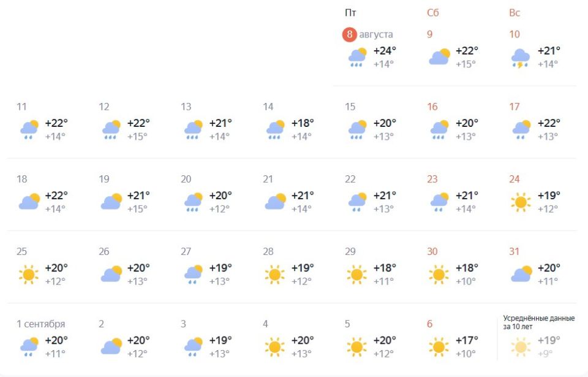Image resolution: width=588 pixels, height=377 pixels.
Task: Click the rain icon for August 14
Action: pos(275,129)
